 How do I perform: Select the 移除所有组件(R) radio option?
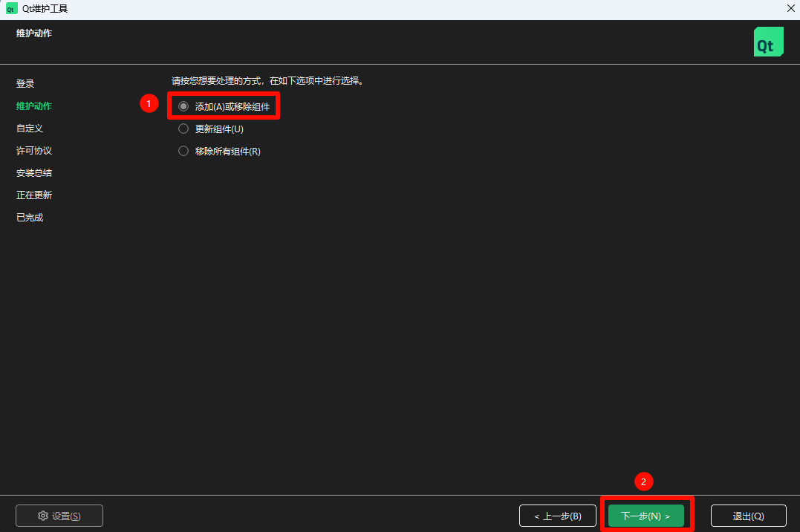tap(219, 151)
